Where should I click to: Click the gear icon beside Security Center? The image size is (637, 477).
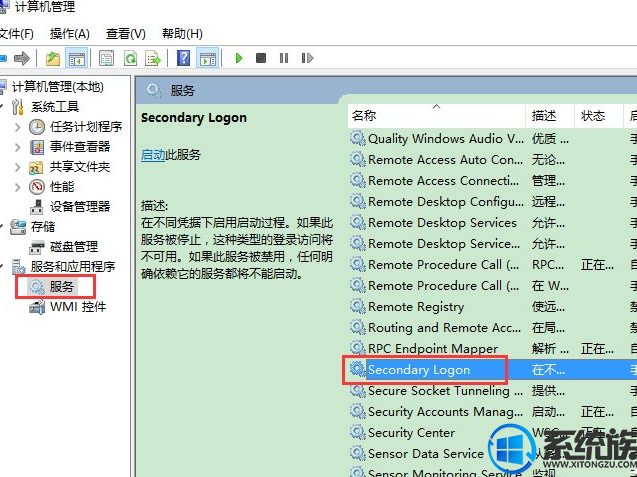(358, 432)
